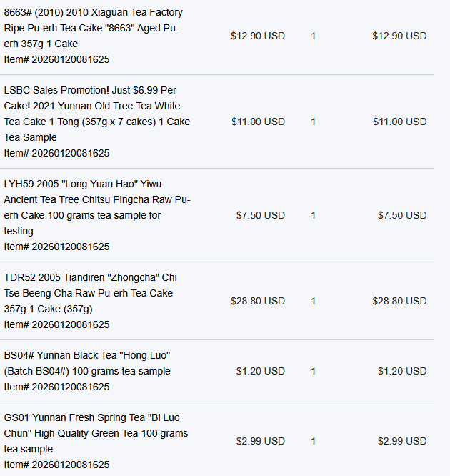This screenshot has width=450, height=476.
Task: Select the $1.20 USD unit price
Action: [x=260, y=371]
